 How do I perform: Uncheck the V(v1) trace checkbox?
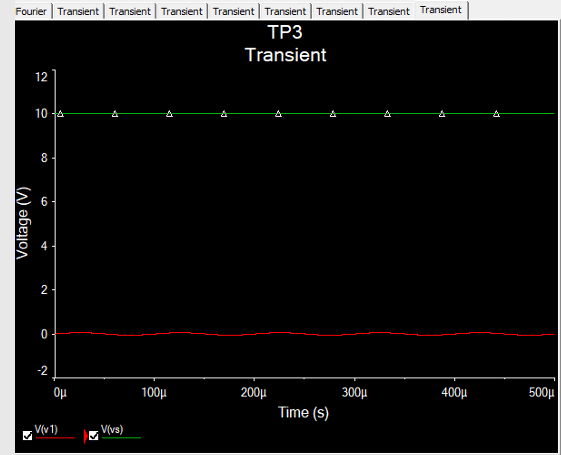28,435
